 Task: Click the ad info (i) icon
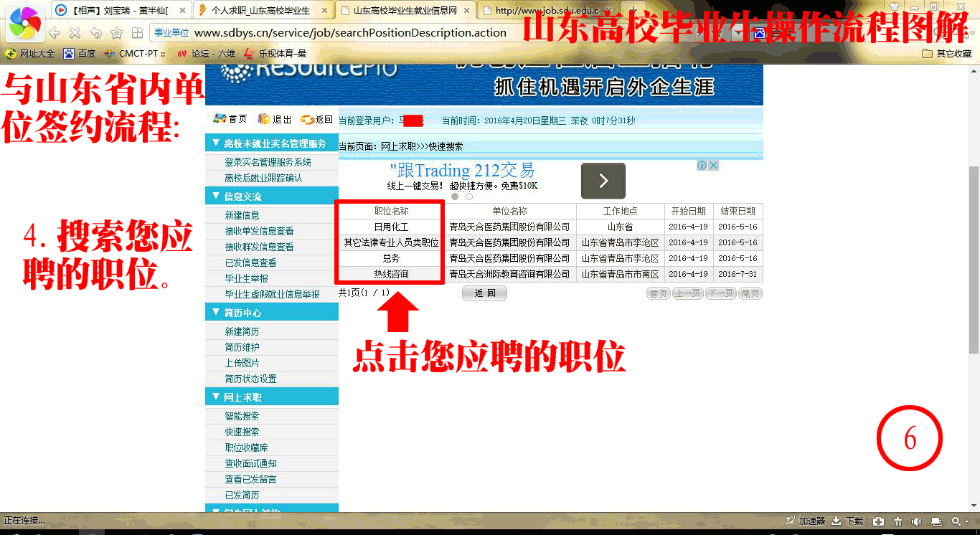coord(703,165)
